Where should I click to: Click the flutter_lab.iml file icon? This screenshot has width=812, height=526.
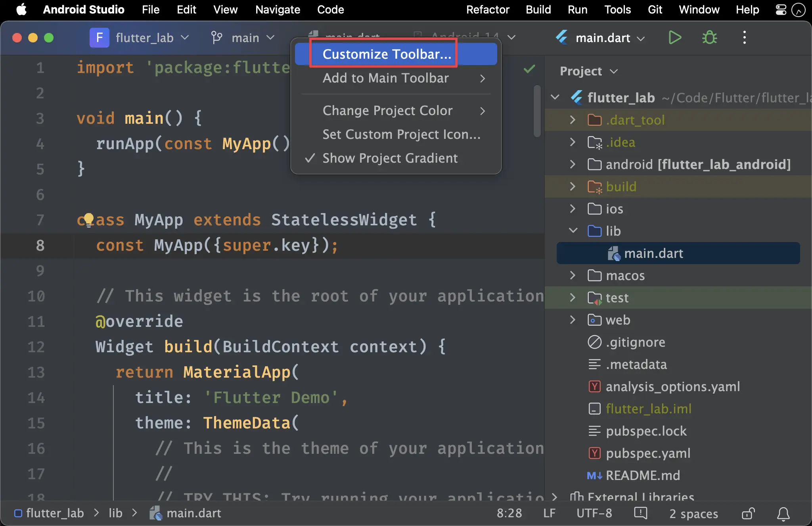click(x=594, y=409)
